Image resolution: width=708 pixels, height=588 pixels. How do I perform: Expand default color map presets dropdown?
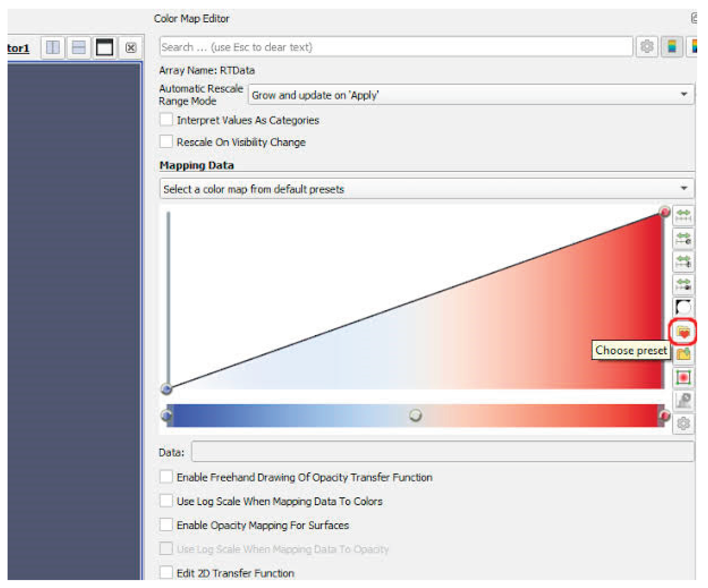(426, 189)
